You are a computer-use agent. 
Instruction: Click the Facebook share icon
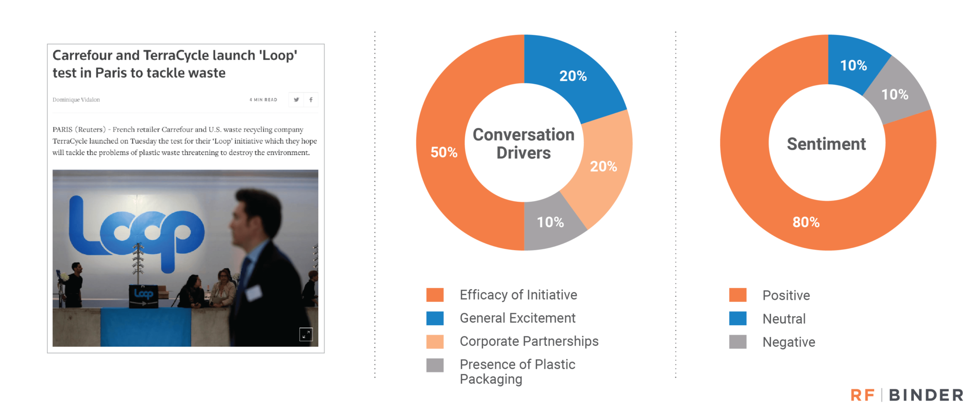point(311,99)
